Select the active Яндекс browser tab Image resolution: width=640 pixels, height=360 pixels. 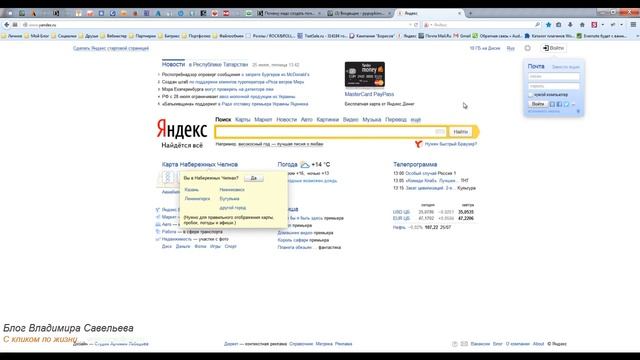pyautogui.click(x=429, y=13)
